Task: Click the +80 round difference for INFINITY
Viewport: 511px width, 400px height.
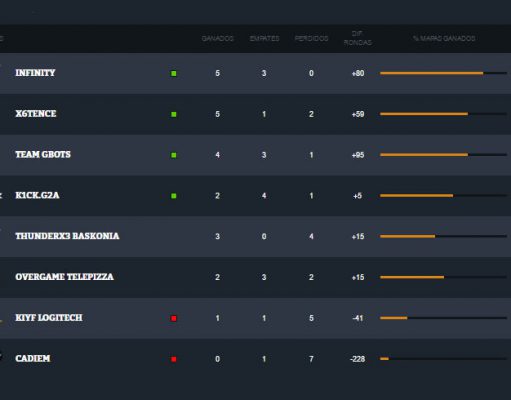Action: tap(358, 73)
